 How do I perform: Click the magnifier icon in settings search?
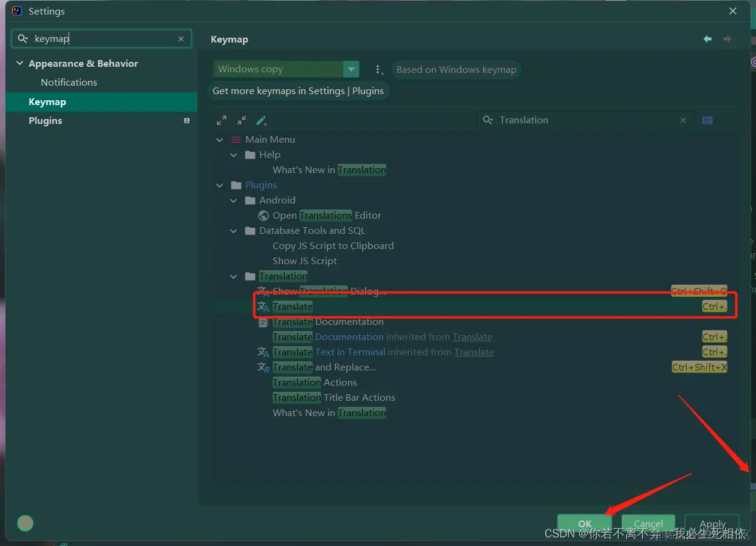click(23, 39)
